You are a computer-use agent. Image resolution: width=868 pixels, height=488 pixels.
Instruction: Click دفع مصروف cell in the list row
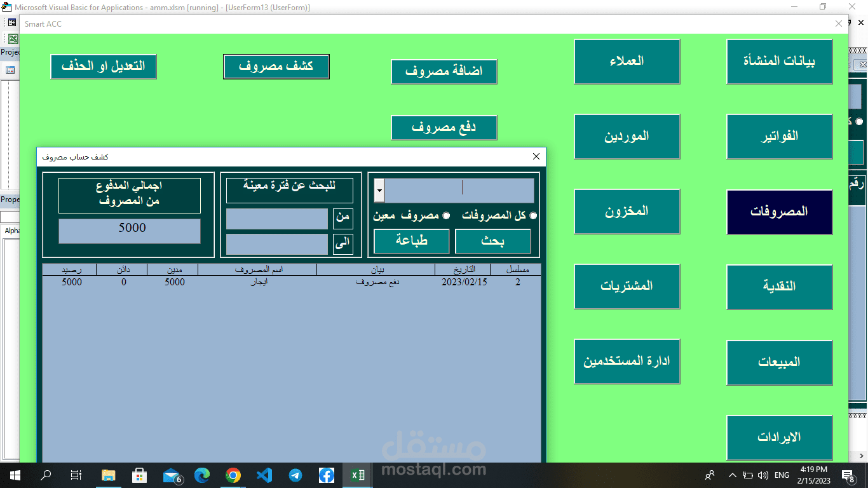pyautogui.click(x=377, y=282)
